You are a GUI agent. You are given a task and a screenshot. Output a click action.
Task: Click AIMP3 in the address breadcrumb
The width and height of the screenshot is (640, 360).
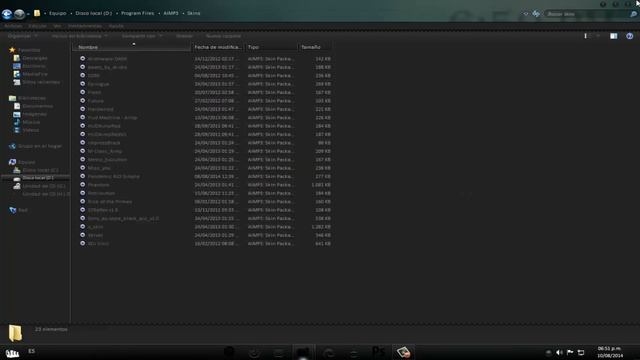[x=171, y=13]
